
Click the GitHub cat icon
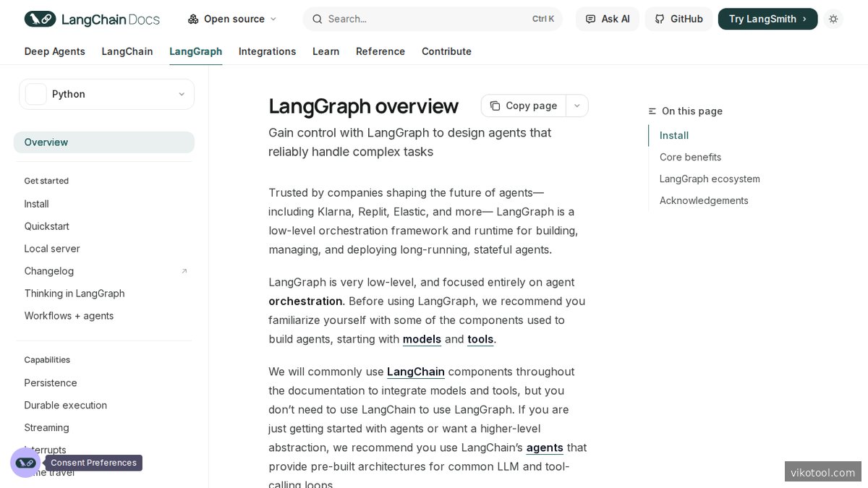pos(659,19)
